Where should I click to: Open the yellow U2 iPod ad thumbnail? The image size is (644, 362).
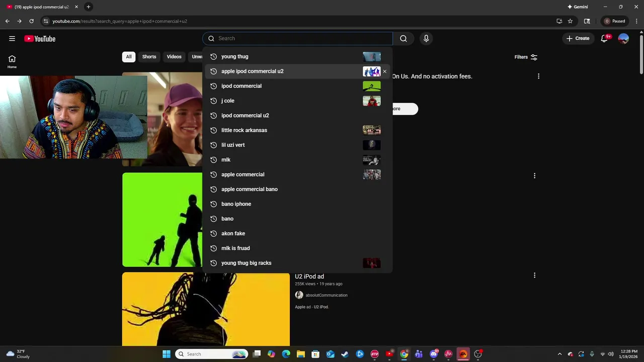point(206,309)
